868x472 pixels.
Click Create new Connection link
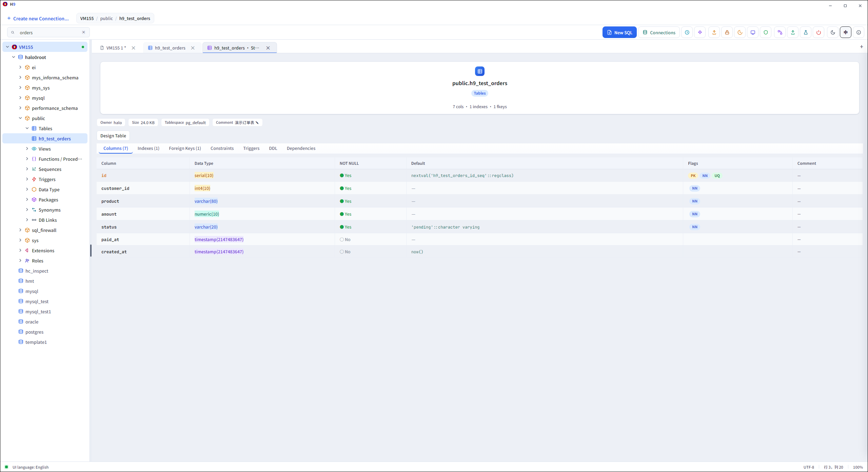38,19
